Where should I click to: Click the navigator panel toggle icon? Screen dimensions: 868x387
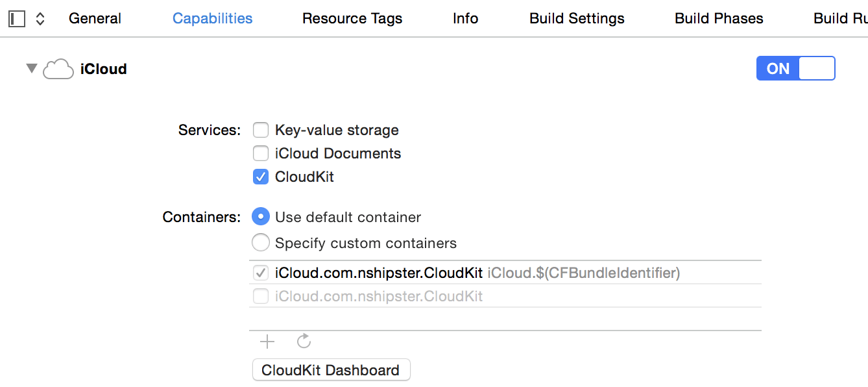[16, 18]
